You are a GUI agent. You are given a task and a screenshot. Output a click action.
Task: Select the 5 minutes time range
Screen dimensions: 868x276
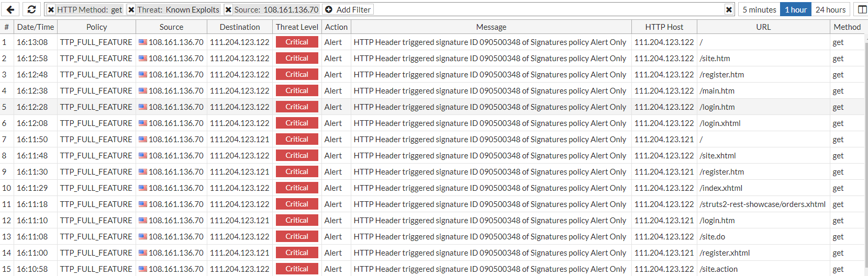pyautogui.click(x=759, y=9)
